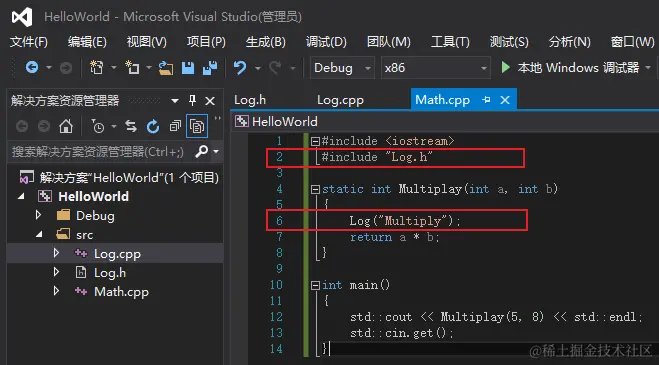Image resolution: width=659 pixels, height=365 pixels.
Task: Open the 视图(V) menu
Action: [147, 42]
